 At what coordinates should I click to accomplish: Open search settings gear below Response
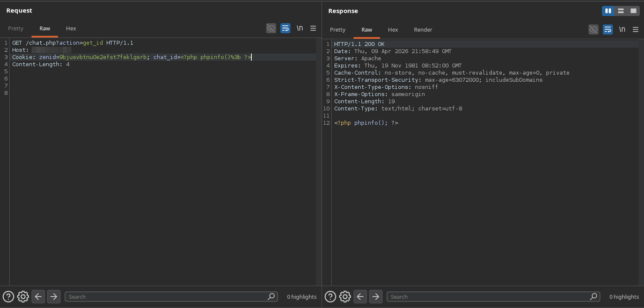click(x=345, y=296)
